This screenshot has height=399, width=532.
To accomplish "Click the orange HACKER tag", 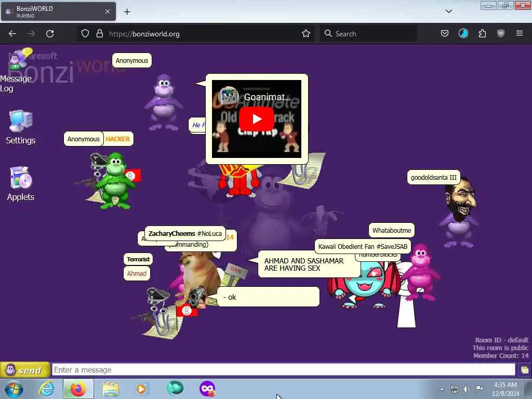I will point(117,139).
